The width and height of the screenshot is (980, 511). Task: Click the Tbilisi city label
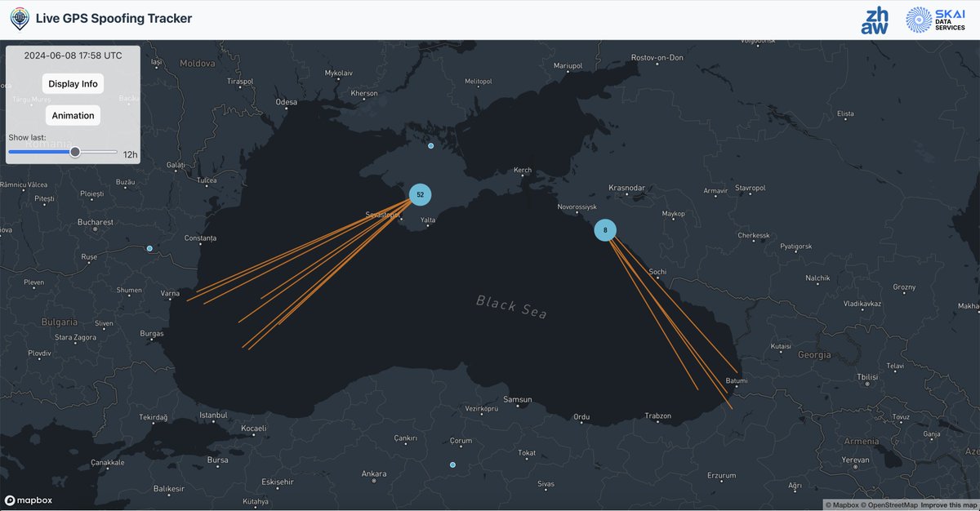866,377
